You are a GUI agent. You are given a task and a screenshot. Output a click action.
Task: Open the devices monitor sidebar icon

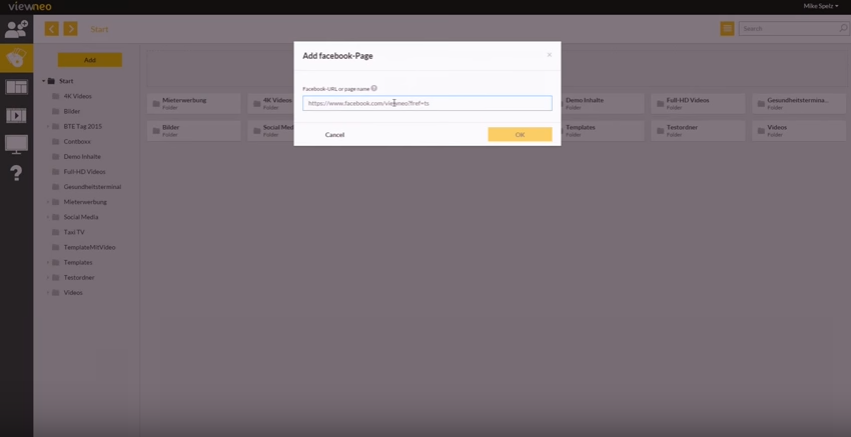16,144
